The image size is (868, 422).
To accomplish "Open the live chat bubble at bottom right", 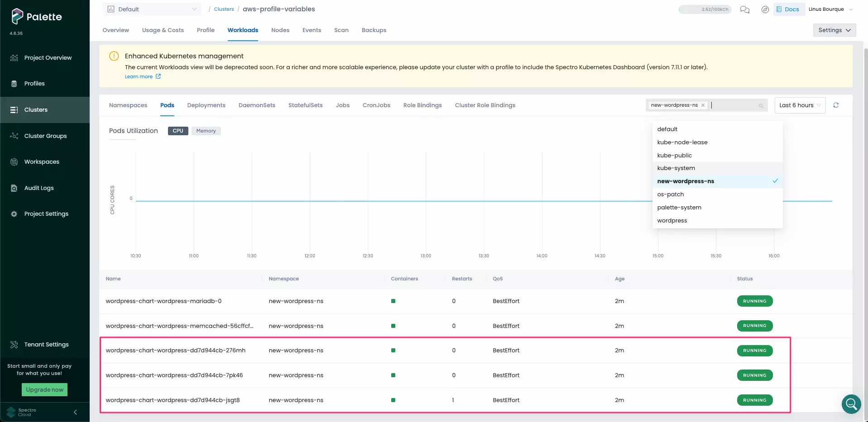I will click(x=851, y=404).
